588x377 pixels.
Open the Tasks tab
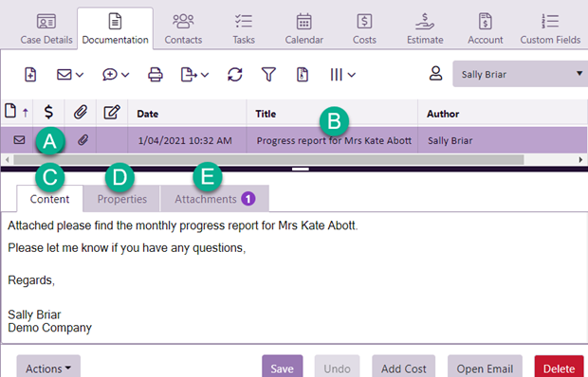click(x=244, y=28)
